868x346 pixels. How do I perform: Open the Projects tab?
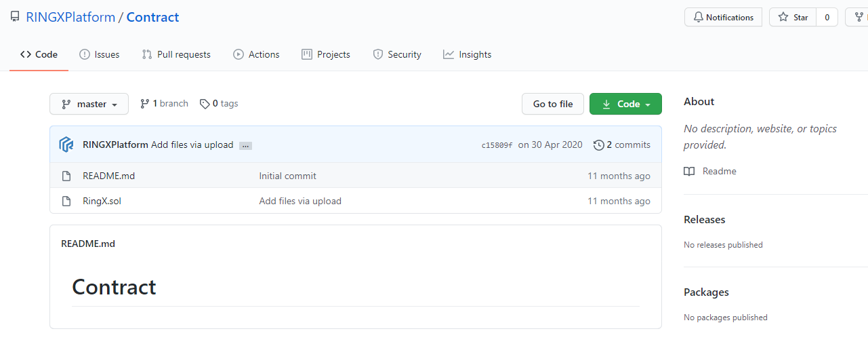(326, 54)
